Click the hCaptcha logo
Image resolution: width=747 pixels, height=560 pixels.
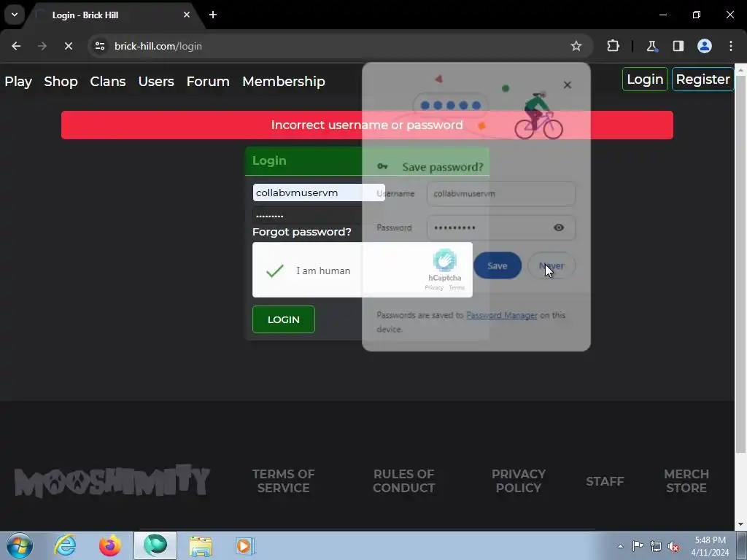point(444,260)
